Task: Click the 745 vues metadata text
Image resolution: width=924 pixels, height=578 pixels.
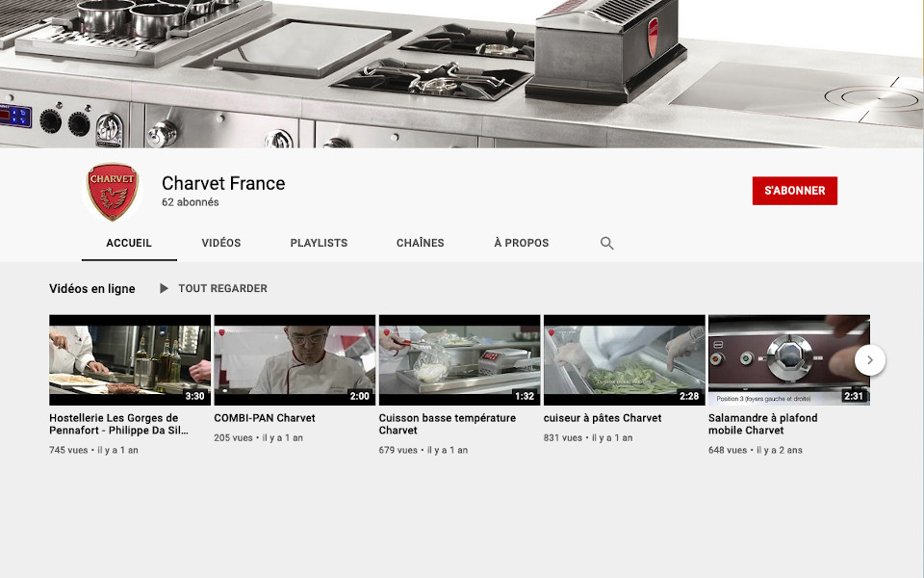Action: click(x=68, y=450)
